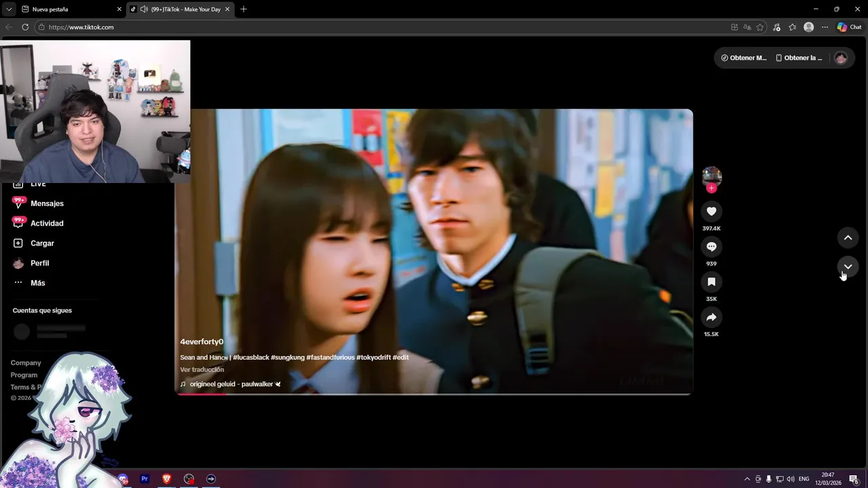The width and height of the screenshot is (868, 488).
Task: Open the #edit hashtag
Action: [400, 357]
